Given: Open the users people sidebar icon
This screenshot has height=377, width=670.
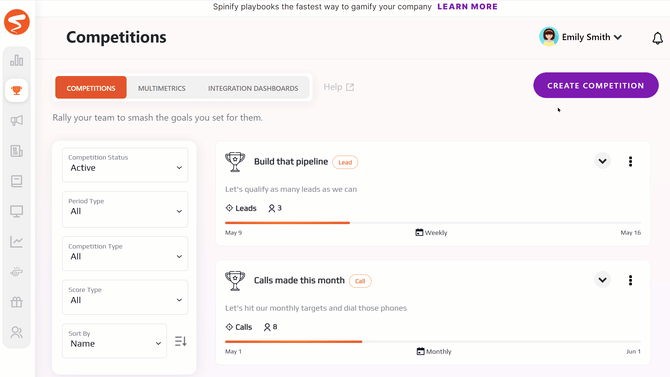Looking at the screenshot, I should [17, 332].
